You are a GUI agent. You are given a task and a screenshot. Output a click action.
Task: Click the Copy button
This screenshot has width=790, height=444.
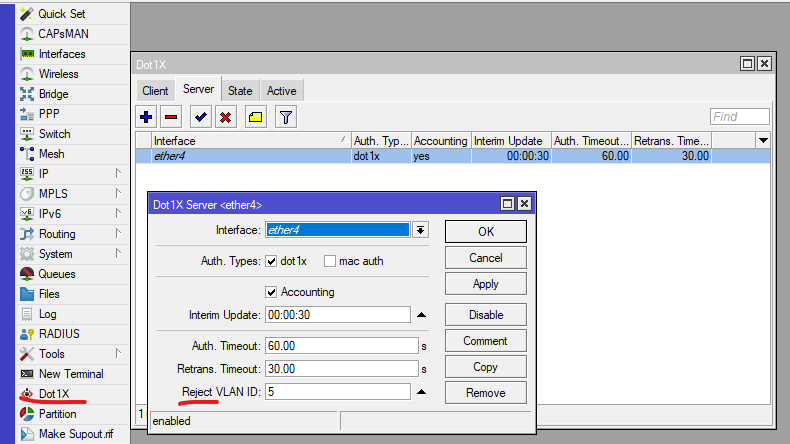click(486, 367)
